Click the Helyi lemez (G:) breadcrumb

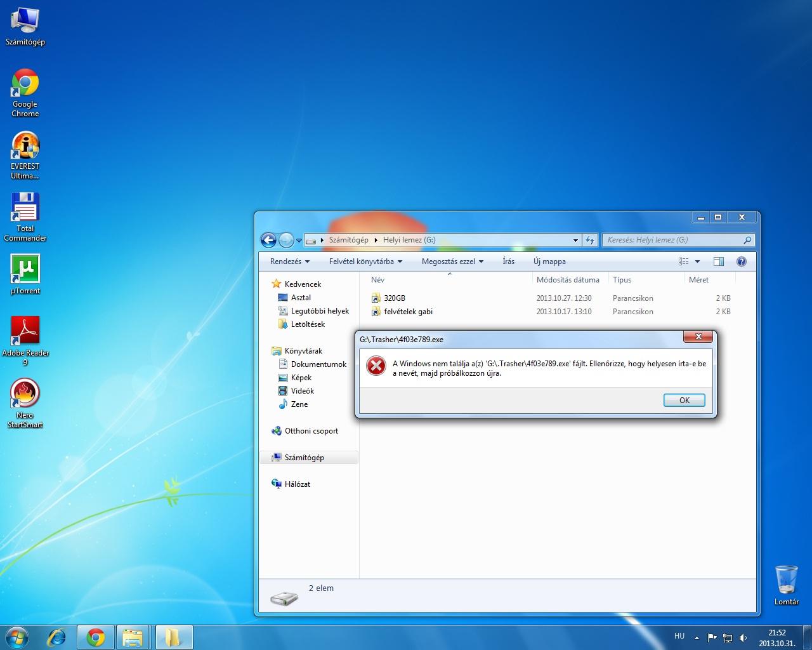[x=409, y=240]
